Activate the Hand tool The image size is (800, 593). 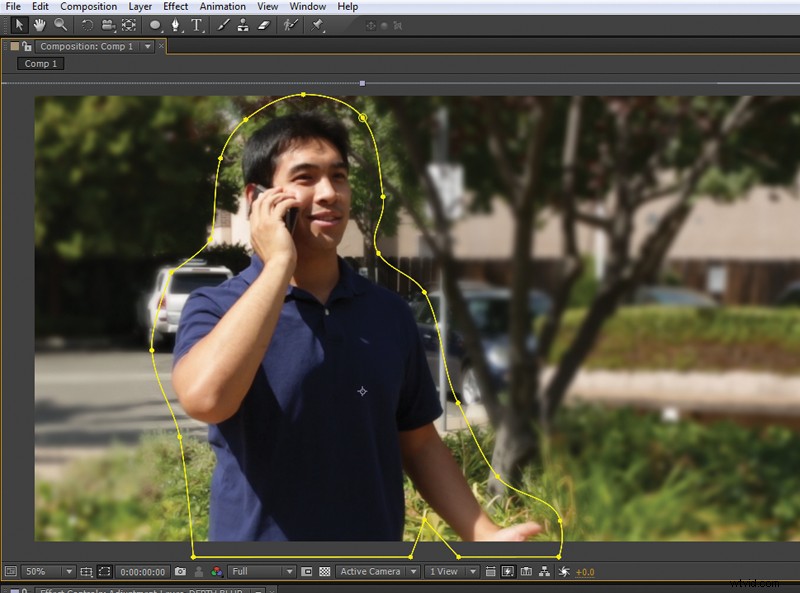pos(39,25)
